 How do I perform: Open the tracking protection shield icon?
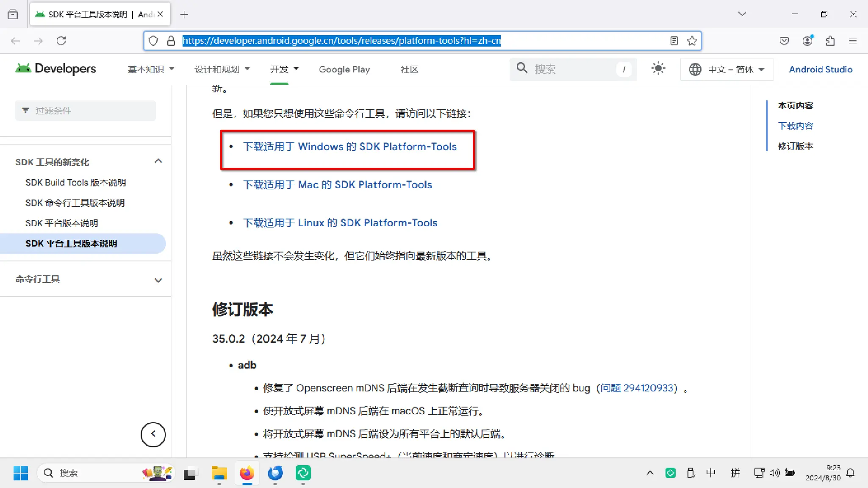click(153, 41)
